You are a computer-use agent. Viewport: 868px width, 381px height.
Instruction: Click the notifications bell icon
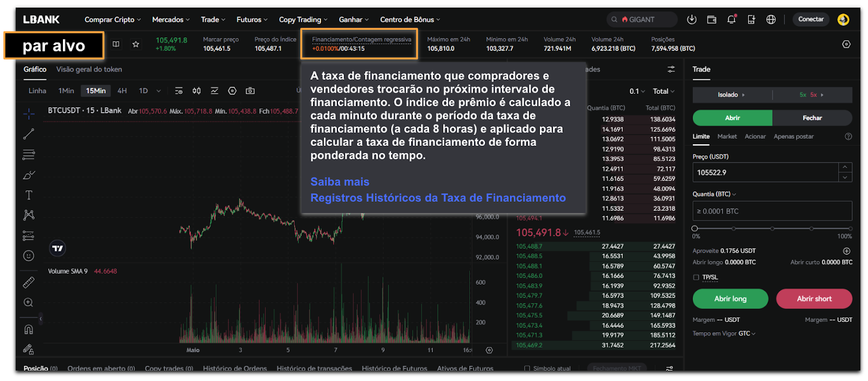click(x=731, y=20)
